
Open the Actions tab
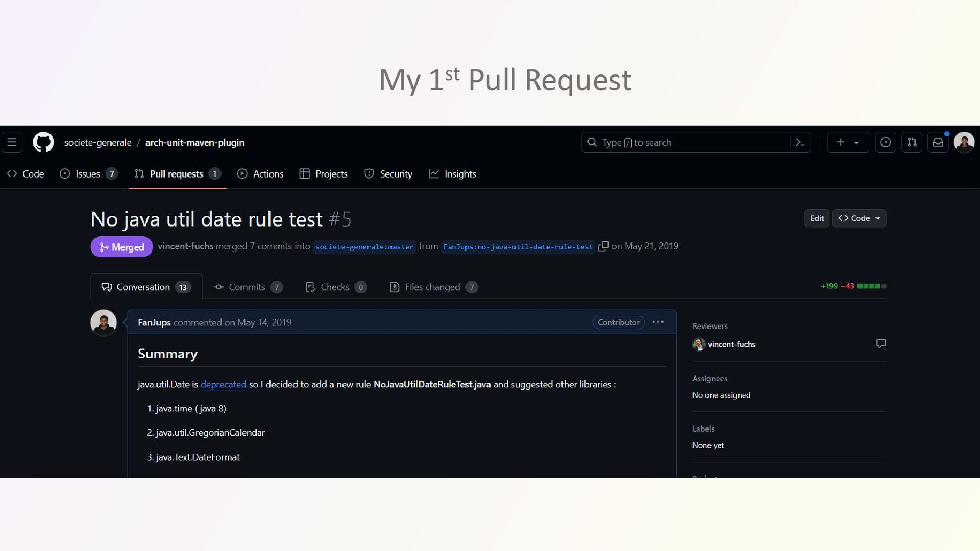click(x=260, y=174)
